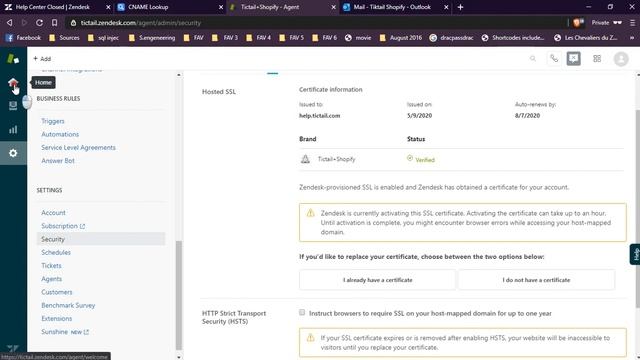Open the sql injec bookmark folder
Image resolution: width=640 pixels, height=360 pixels.
pyautogui.click(x=103, y=38)
